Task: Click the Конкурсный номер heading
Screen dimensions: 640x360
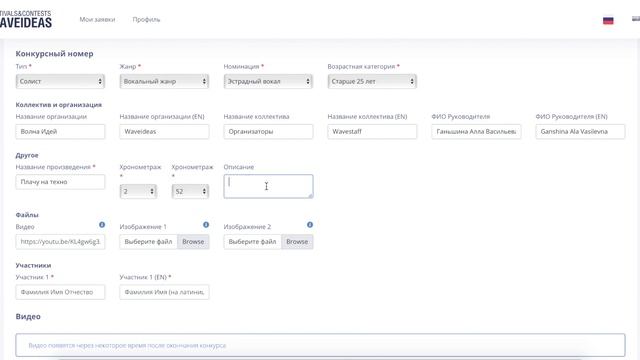Action: 54,53
